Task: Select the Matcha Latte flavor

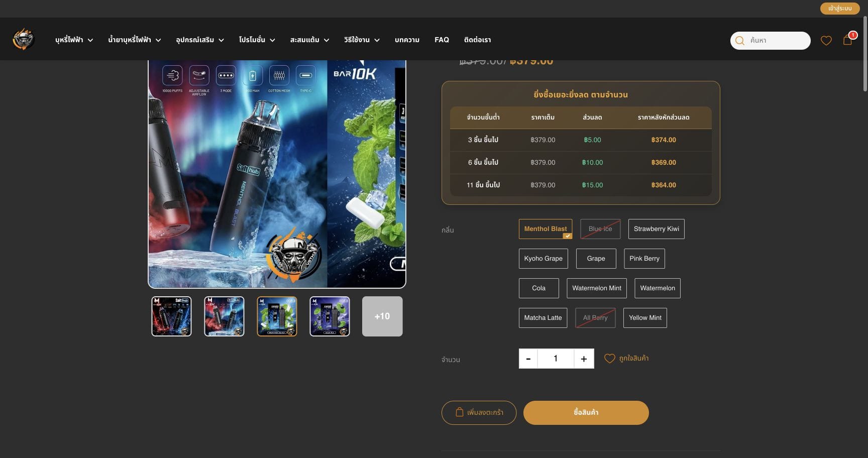Action: [543, 318]
